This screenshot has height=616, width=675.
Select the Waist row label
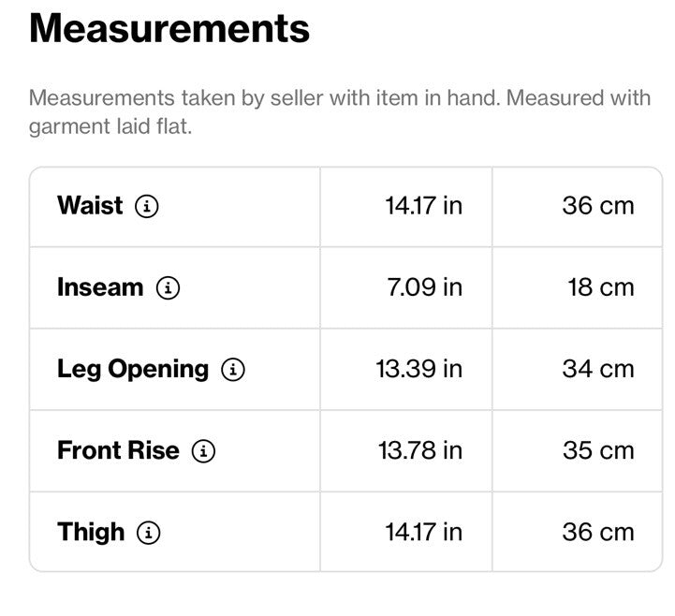tap(90, 205)
